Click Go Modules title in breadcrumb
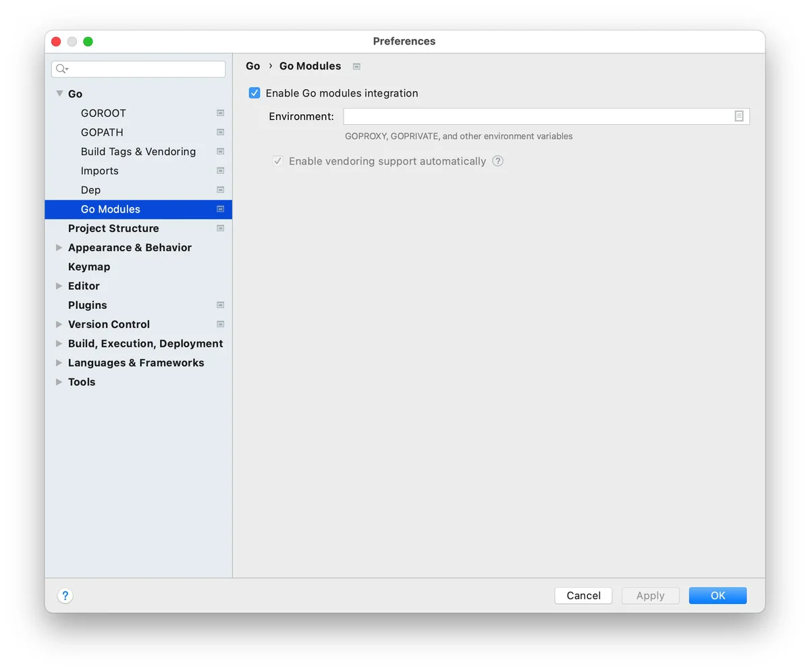 click(310, 66)
